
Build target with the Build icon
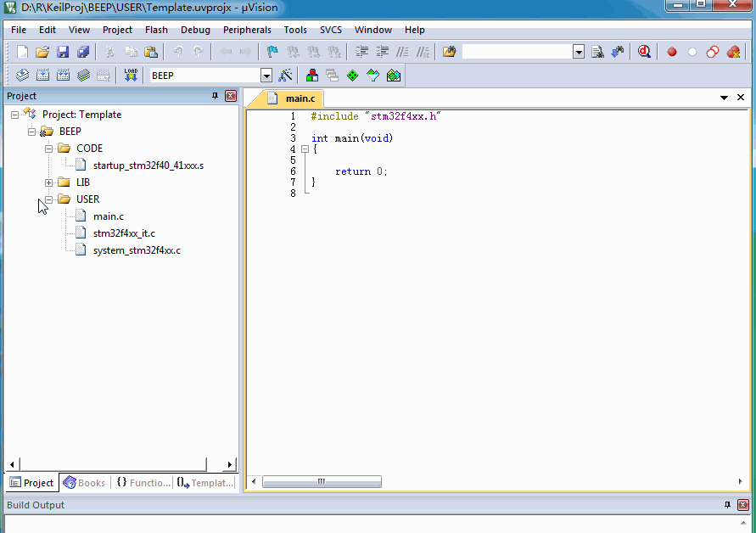pyautogui.click(x=43, y=76)
